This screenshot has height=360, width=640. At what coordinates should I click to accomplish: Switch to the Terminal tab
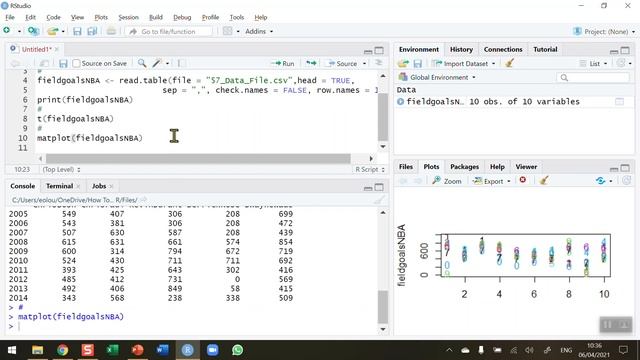point(59,186)
